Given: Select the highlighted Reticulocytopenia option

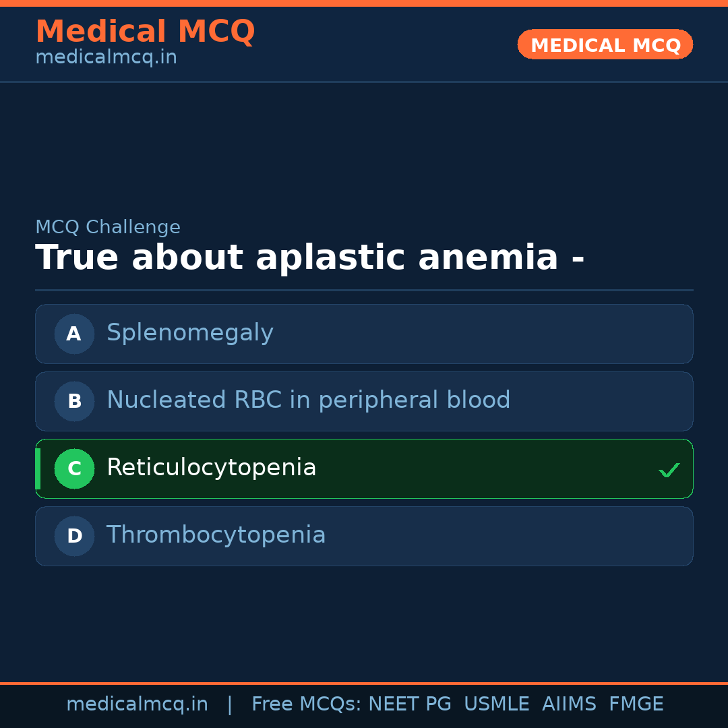Looking at the screenshot, I should point(364,468).
